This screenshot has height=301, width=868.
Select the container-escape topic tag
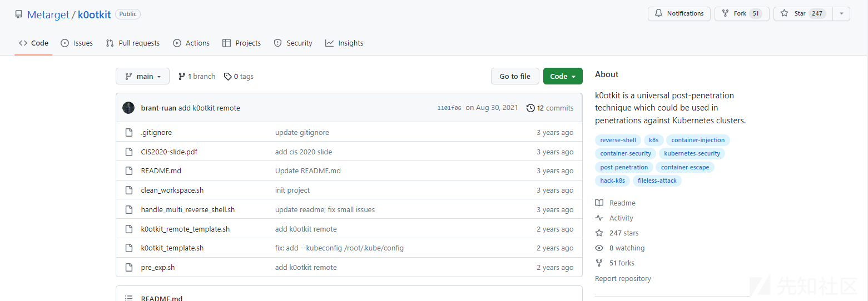685,167
